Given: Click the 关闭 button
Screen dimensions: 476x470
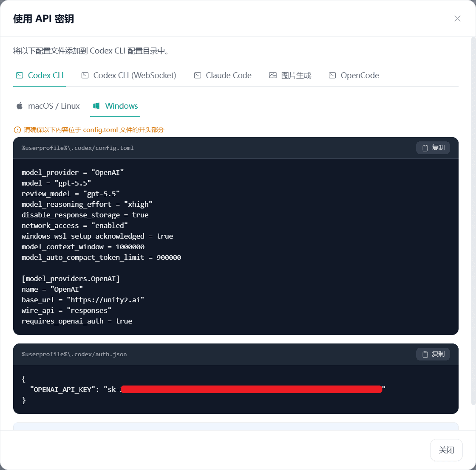Looking at the screenshot, I should click(446, 450).
